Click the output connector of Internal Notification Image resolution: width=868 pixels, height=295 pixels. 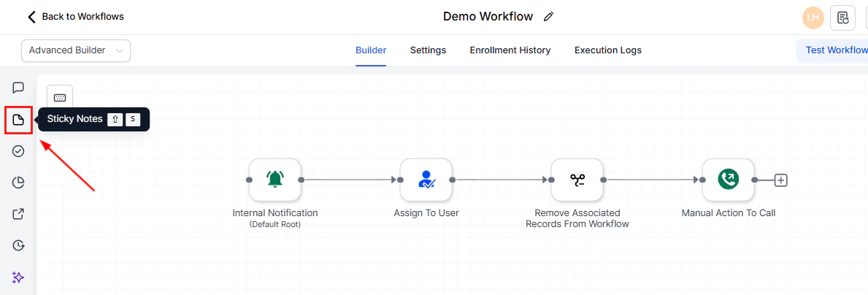tap(302, 180)
